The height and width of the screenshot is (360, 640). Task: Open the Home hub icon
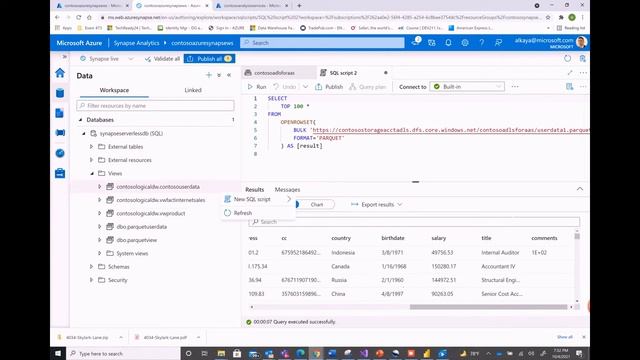(x=60, y=73)
